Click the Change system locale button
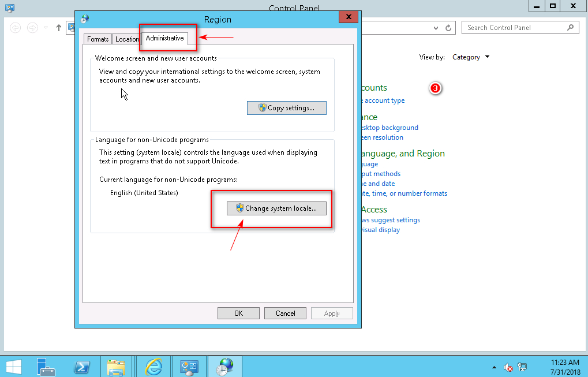Image resolution: width=588 pixels, height=377 pixels. [x=276, y=208]
